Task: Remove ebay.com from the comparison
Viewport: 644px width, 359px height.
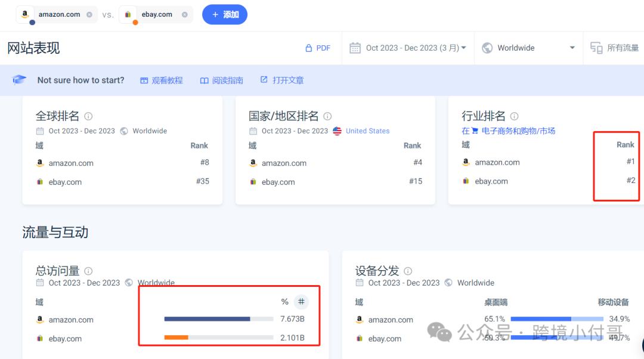Action: coord(184,13)
